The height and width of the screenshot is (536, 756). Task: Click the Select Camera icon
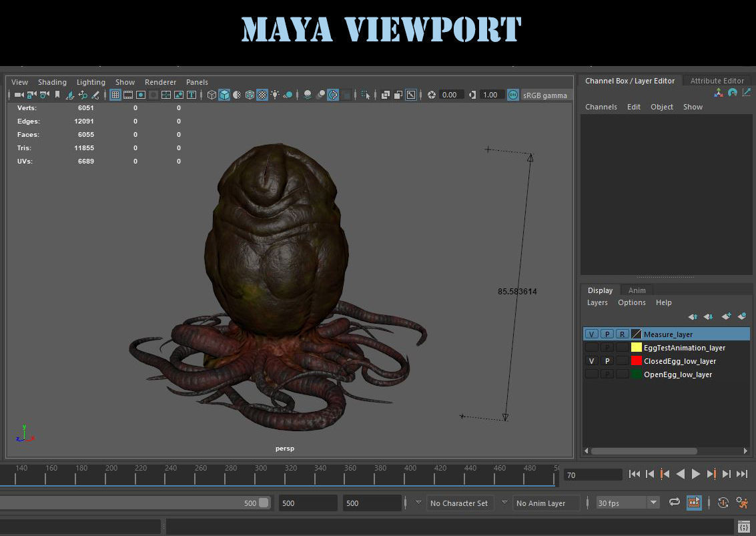coord(19,95)
